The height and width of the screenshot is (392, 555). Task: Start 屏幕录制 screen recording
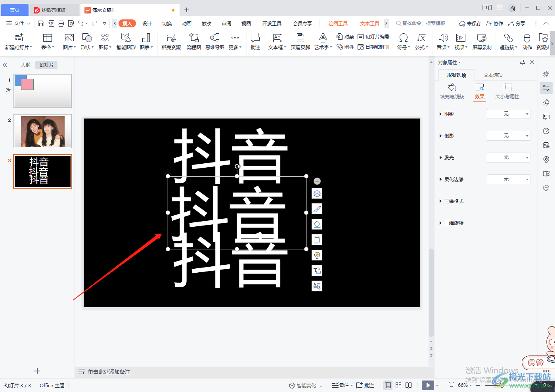pyautogui.click(x=482, y=42)
